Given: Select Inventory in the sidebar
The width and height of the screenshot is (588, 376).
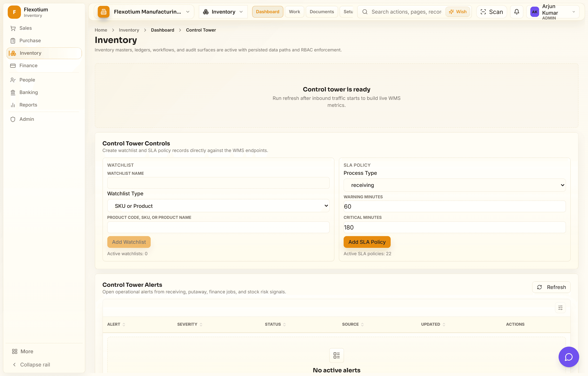Looking at the screenshot, I should tap(44, 53).
